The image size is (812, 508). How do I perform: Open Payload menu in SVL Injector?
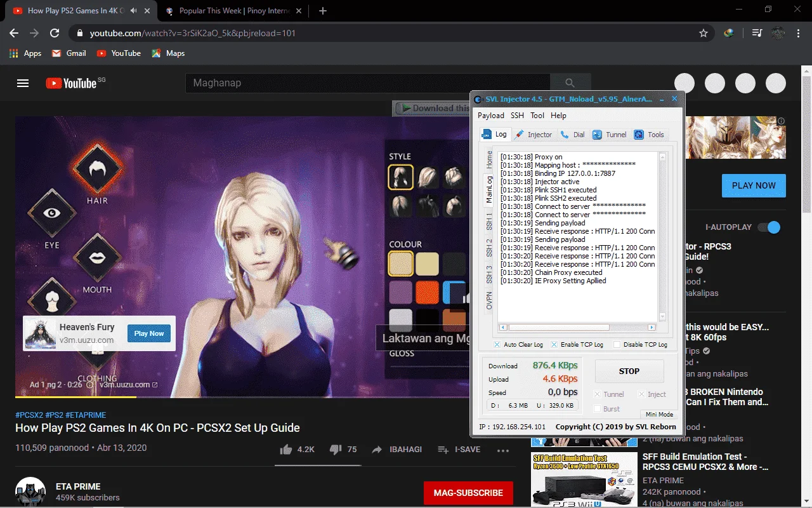pyautogui.click(x=491, y=116)
